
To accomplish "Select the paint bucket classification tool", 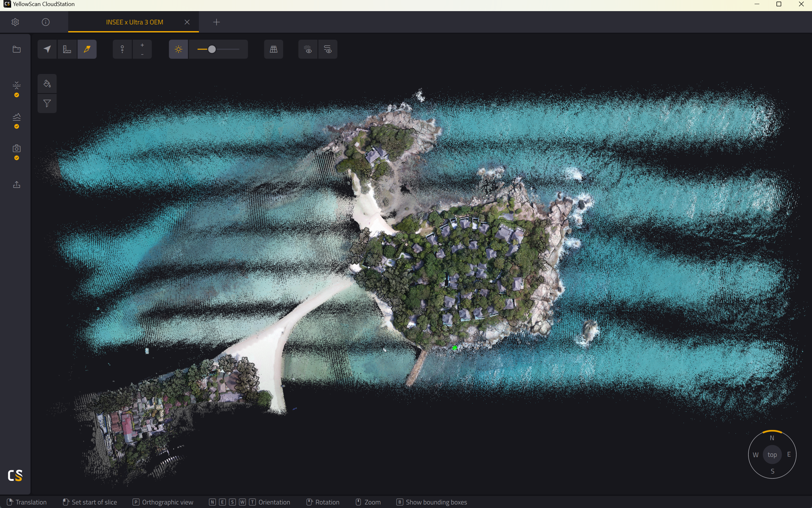I will [x=47, y=83].
